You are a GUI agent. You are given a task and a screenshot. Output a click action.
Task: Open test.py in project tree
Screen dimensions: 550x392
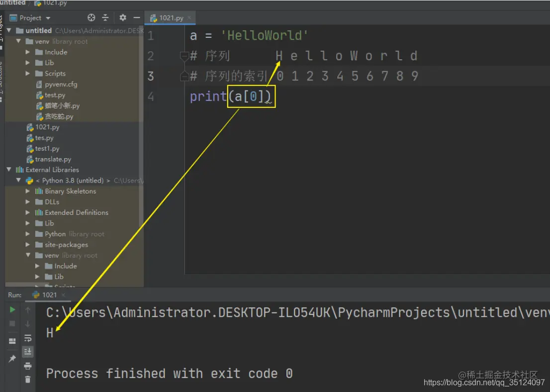point(51,95)
